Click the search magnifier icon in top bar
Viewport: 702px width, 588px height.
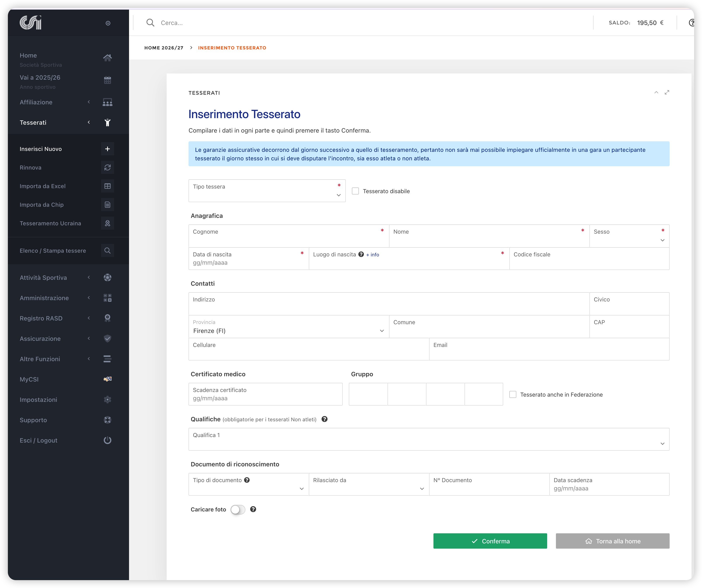coord(150,23)
